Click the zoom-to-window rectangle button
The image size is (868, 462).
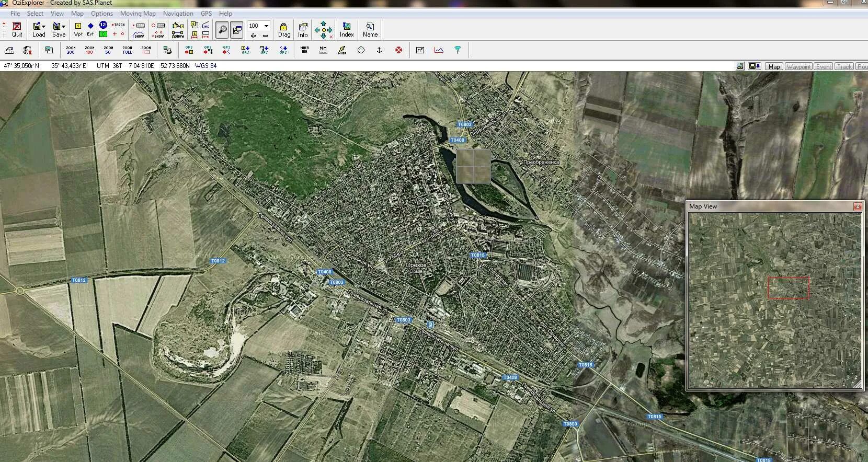(146, 50)
